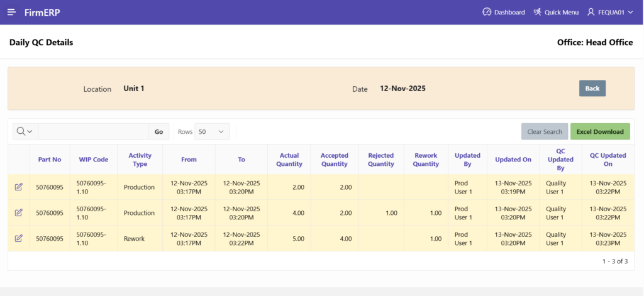Expand the search column selector magnifier
644x296 pixels.
(25, 131)
